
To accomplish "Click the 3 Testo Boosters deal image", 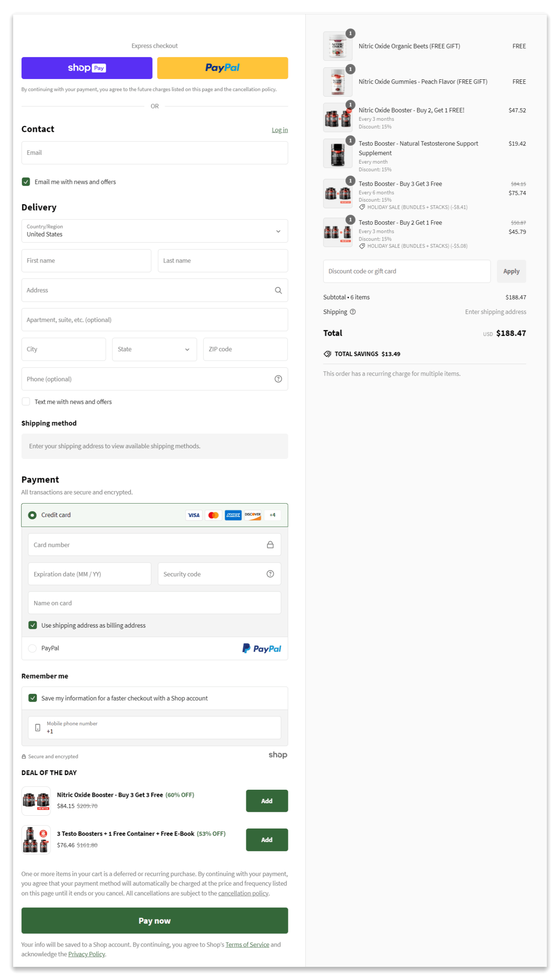I will pyautogui.click(x=36, y=840).
